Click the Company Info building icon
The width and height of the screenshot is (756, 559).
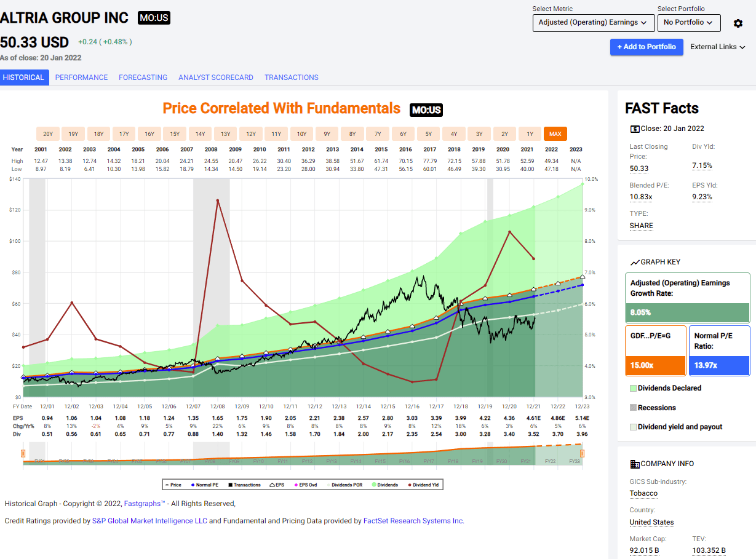click(x=635, y=464)
